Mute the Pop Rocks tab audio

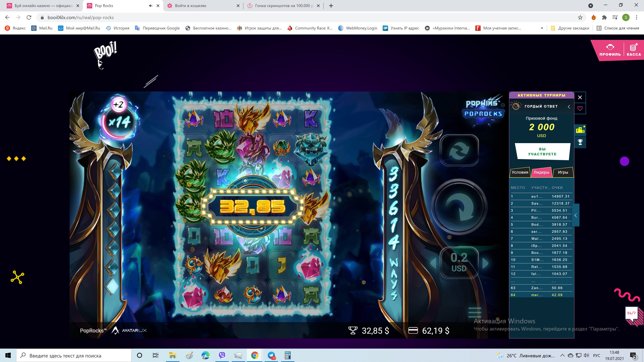pyautogui.click(x=150, y=6)
